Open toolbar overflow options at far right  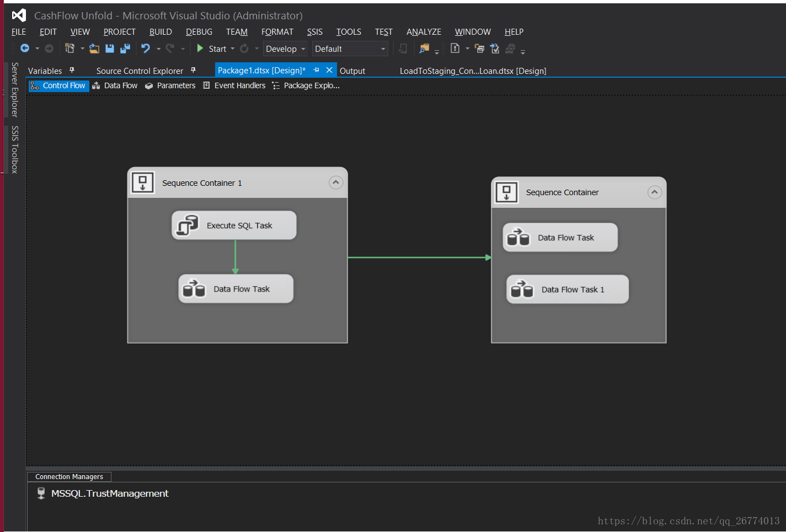tap(523, 51)
